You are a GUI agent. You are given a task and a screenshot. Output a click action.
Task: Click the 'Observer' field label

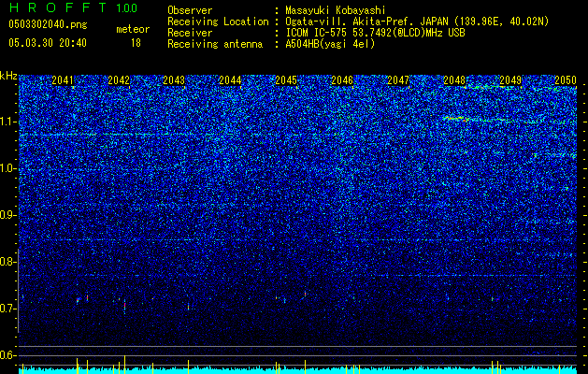190,10
